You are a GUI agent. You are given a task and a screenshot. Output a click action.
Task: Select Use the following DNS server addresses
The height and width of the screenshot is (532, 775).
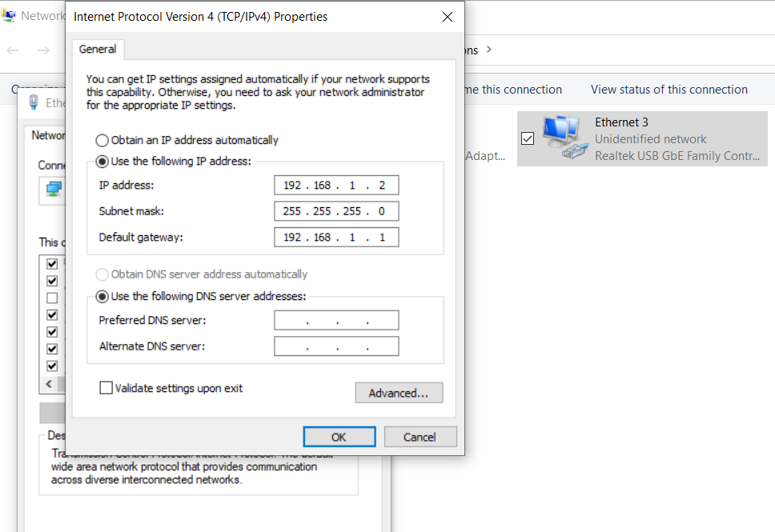102,297
